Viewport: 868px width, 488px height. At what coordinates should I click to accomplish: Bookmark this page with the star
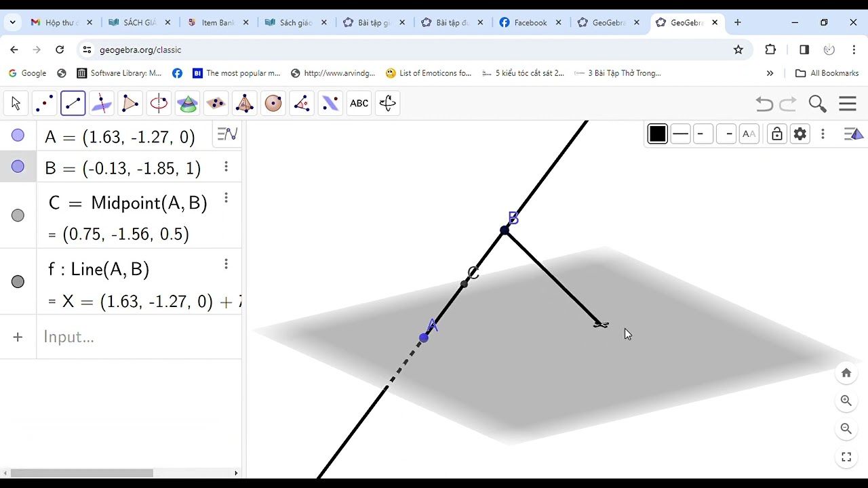(x=738, y=49)
